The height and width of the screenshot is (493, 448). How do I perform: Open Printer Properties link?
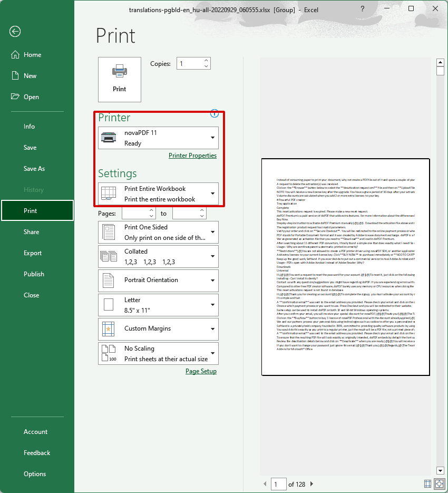pos(192,155)
